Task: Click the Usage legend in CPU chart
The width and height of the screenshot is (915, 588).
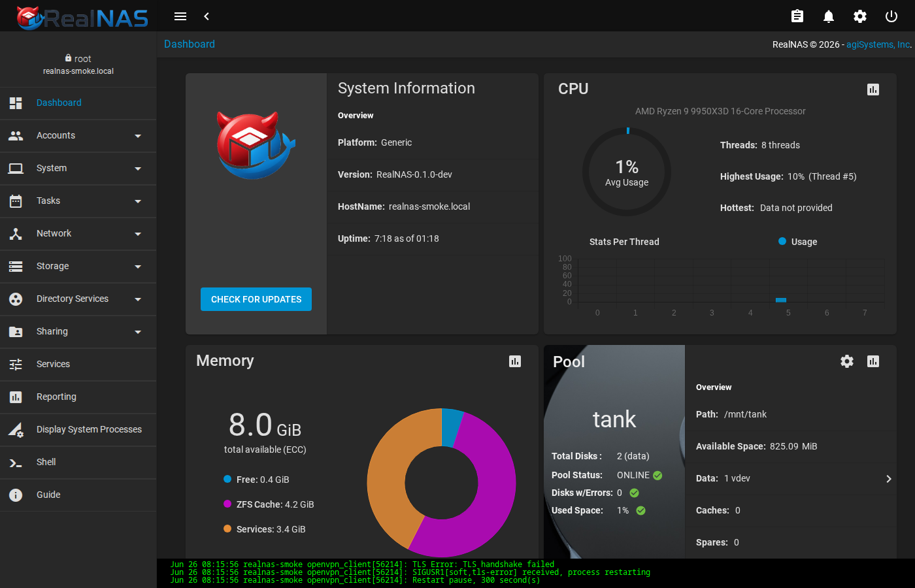Action: tap(798, 242)
